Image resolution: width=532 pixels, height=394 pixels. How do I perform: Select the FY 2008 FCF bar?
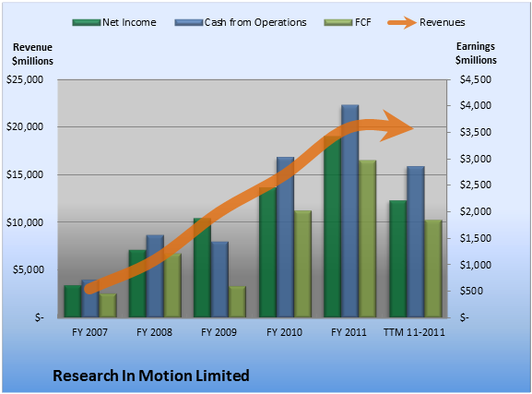pyautogui.click(x=172, y=285)
